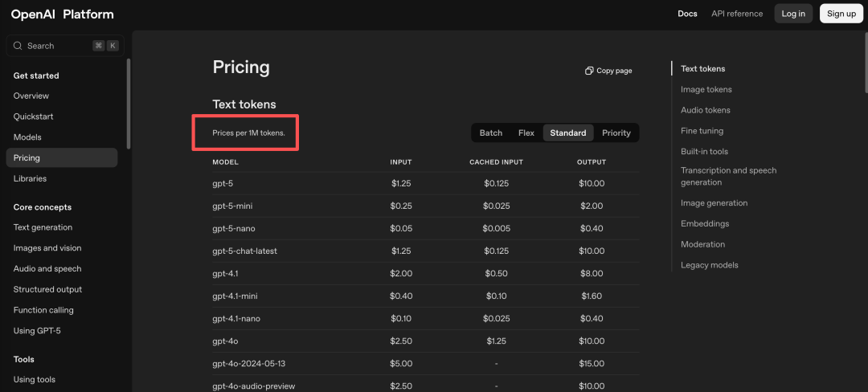Click the $1.60 output price

coord(592,296)
